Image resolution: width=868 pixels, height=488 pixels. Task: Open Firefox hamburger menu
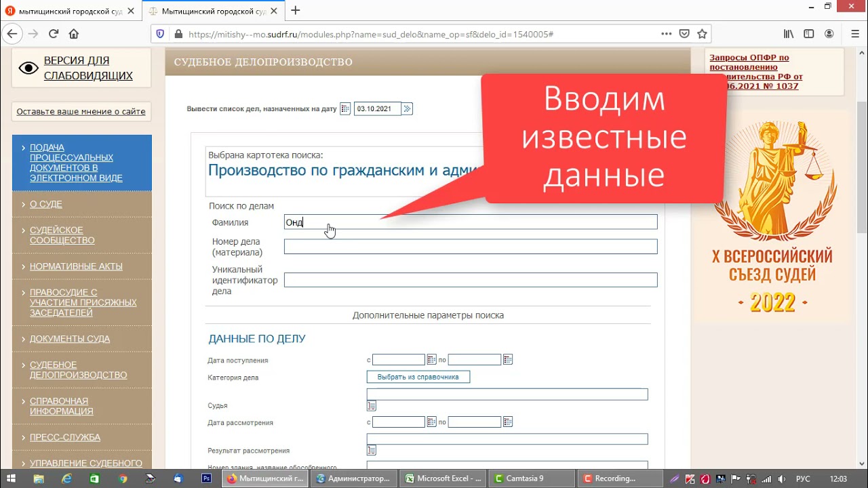tap(854, 34)
